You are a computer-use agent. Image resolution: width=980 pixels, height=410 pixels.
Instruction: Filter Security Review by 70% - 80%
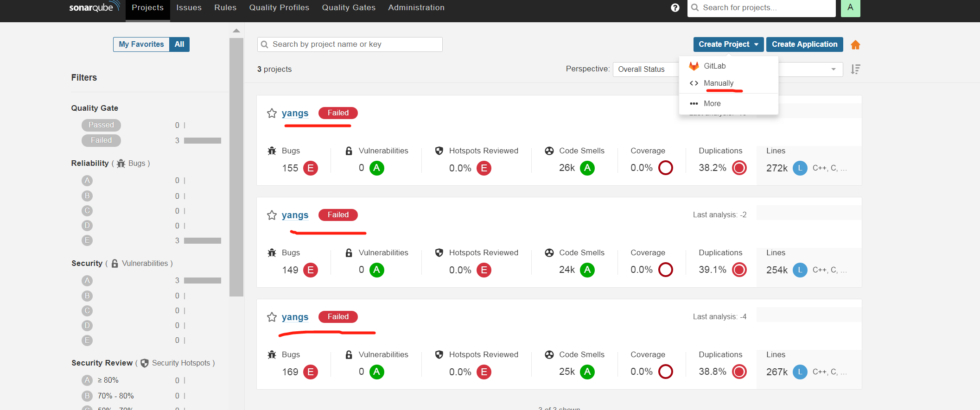coord(108,396)
